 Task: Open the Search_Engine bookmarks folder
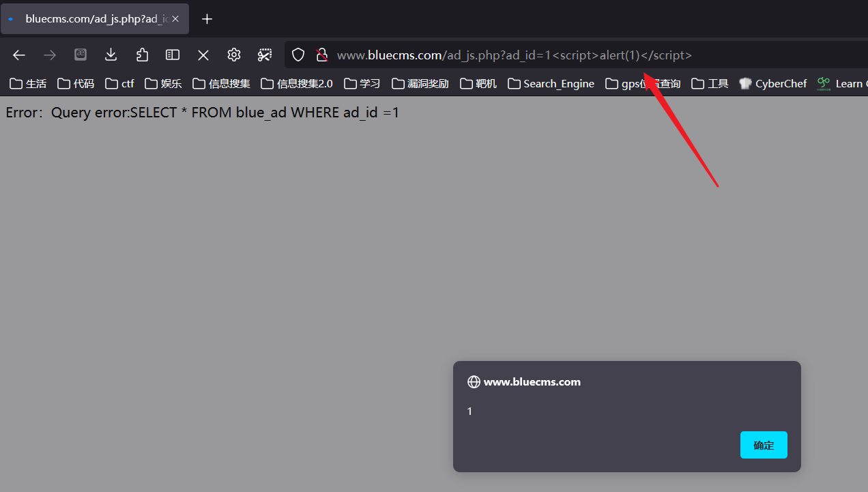[551, 83]
